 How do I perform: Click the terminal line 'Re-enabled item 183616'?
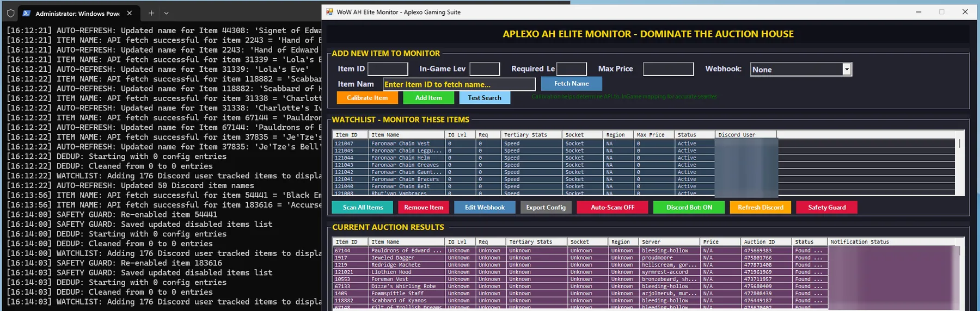(114, 263)
